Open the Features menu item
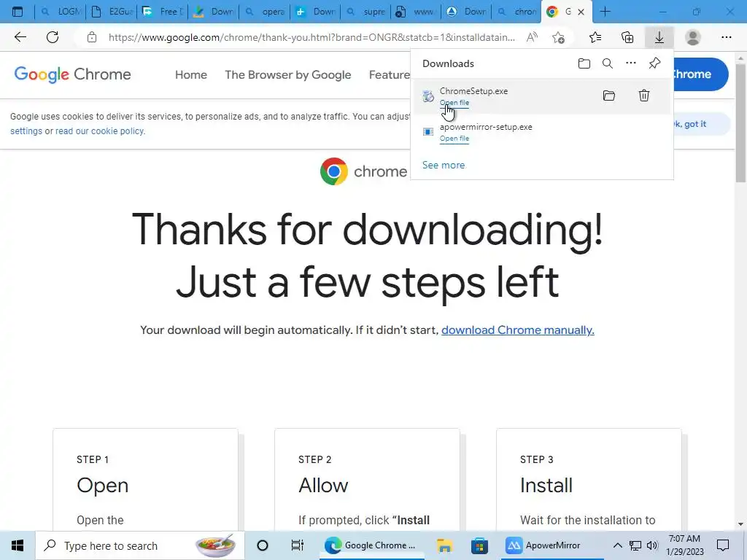 click(390, 75)
